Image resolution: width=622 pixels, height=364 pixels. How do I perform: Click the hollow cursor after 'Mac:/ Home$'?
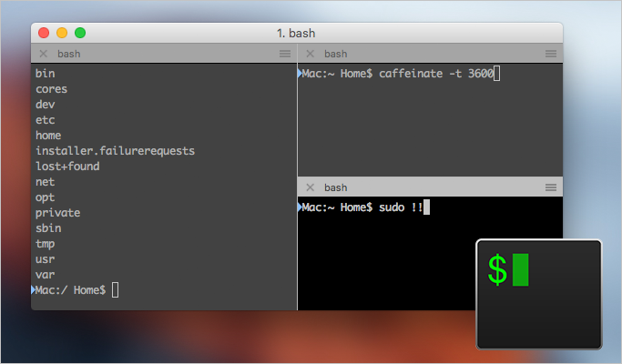[115, 290]
